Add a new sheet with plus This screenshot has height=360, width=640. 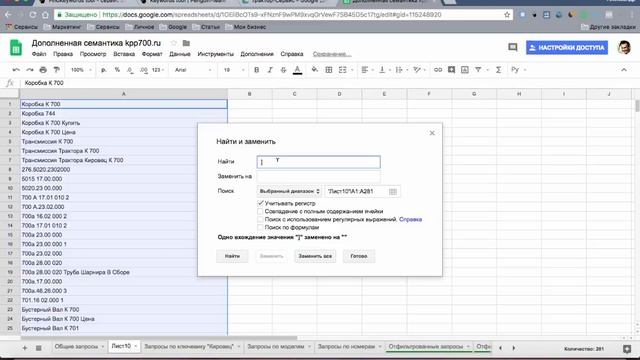[25, 348]
